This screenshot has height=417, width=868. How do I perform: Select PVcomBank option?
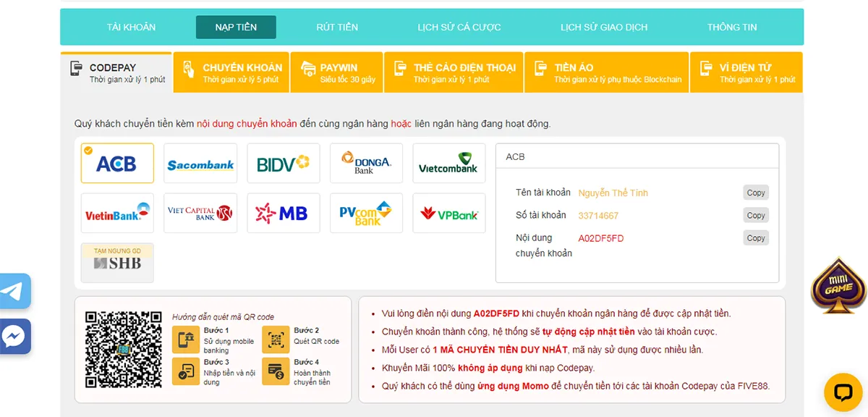pos(366,213)
